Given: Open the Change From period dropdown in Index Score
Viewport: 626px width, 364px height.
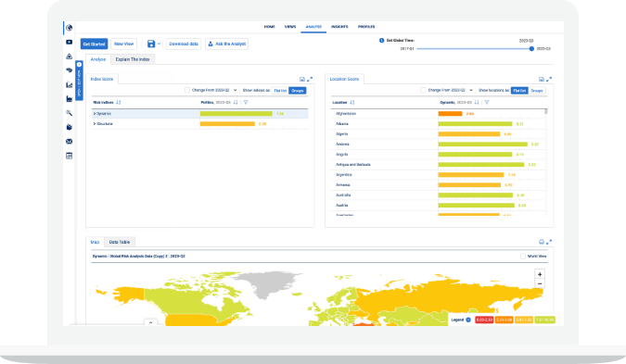Looking at the screenshot, I should [x=235, y=91].
